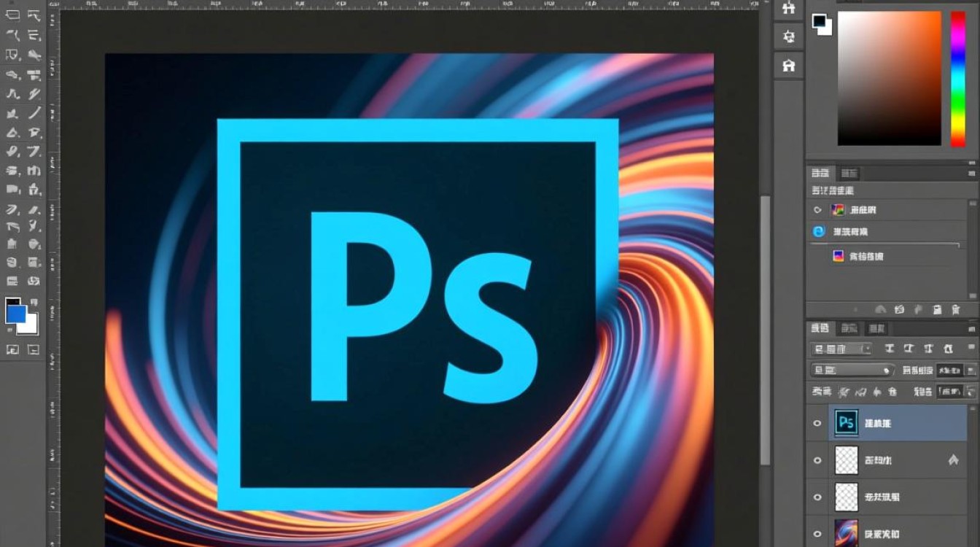980x547 pixels.
Task: Click the effects indicator icon on the second layer
Action: [952, 460]
